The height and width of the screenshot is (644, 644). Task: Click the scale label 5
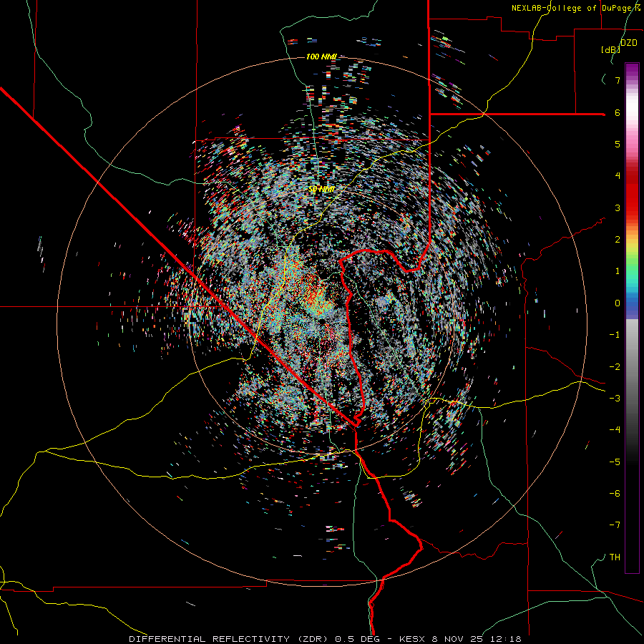click(618, 144)
